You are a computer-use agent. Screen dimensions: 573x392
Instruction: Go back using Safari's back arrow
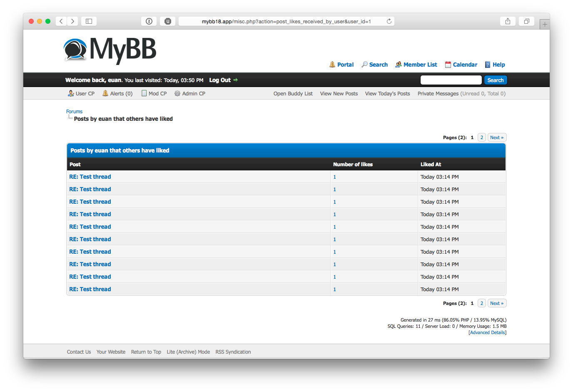(61, 21)
